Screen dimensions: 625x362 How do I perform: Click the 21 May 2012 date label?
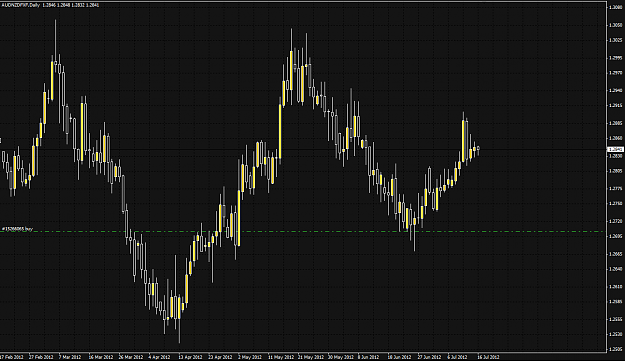tap(311, 357)
